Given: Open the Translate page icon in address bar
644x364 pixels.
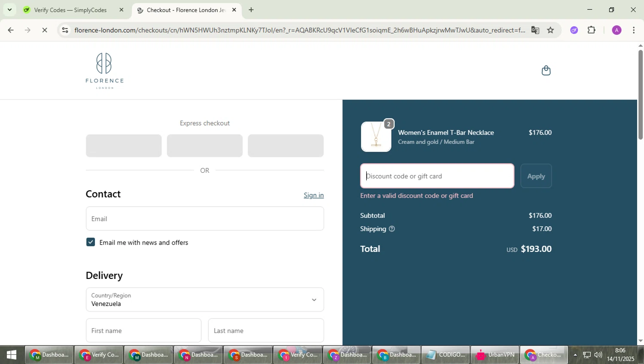Looking at the screenshot, I should coord(535,30).
